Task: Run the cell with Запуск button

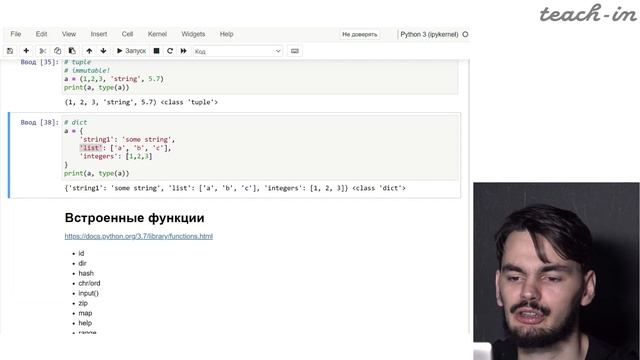Action: coord(131,51)
